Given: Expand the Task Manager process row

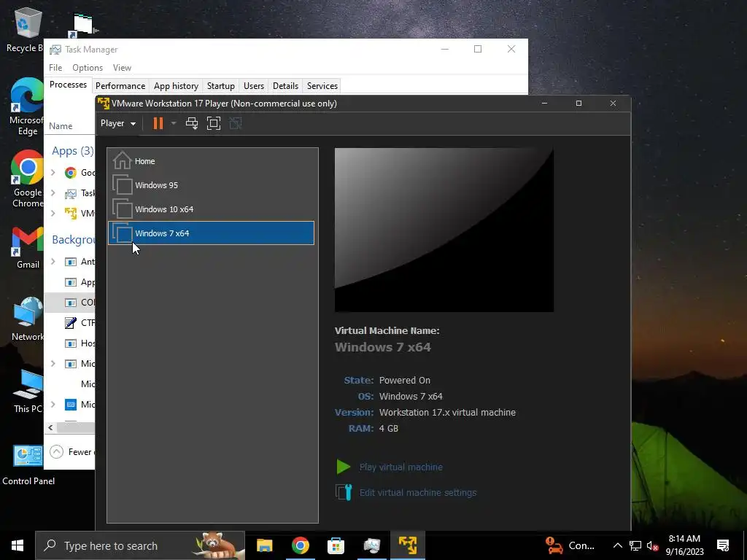Looking at the screenshot, I should pyautogui.click(x=53, y=192).
